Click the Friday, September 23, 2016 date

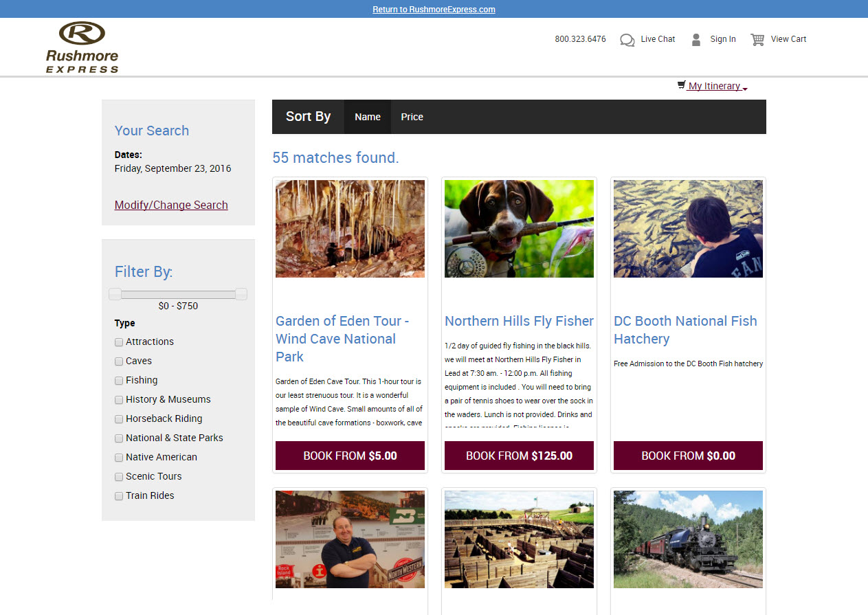pyautogui.click(x=173, y=168)
